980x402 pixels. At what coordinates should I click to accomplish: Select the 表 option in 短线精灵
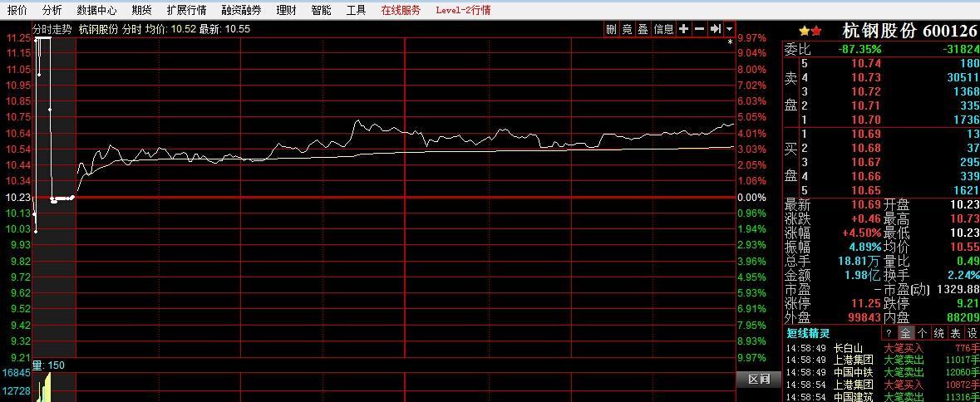[x=956, y=333]
